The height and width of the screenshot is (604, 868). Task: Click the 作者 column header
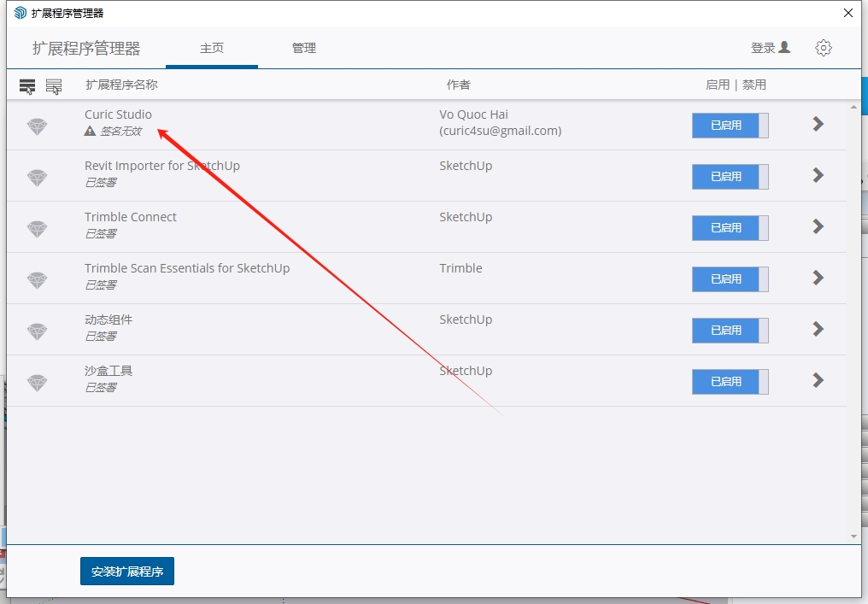click(x=459, y=85)
